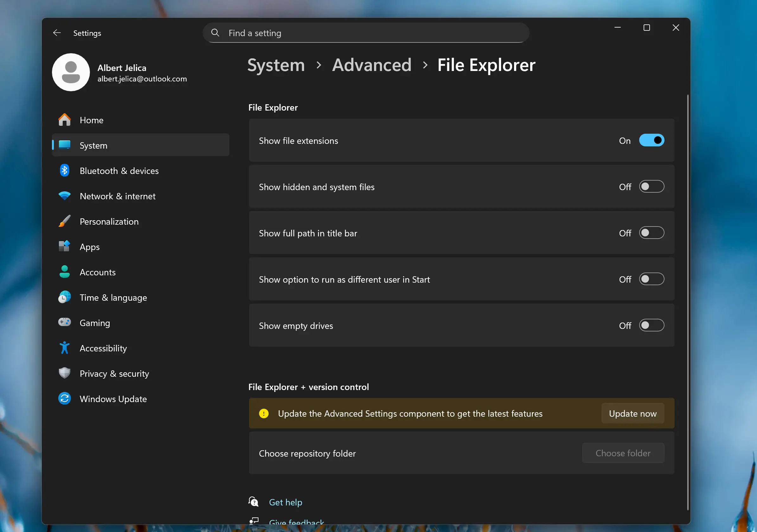The height and width of the screenshot is (532, 757).
Task: Go to Advanced in the breadcrumb
Action: click(x=372, y=65)
